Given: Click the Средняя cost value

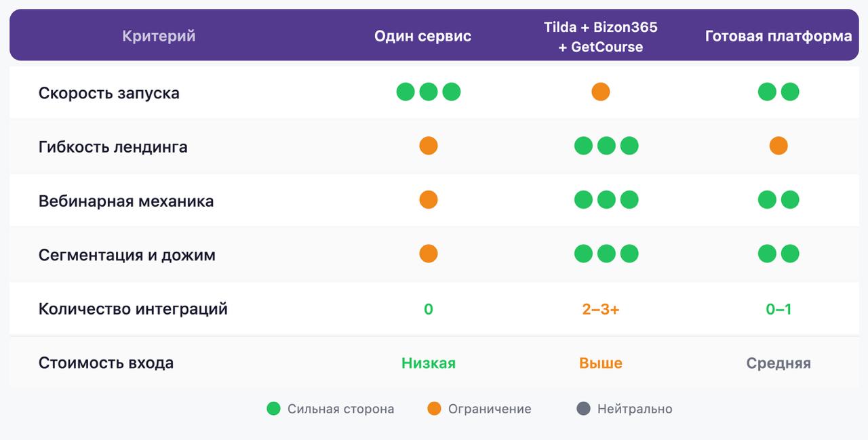Looking at the screenshot, I should (778, 363).
